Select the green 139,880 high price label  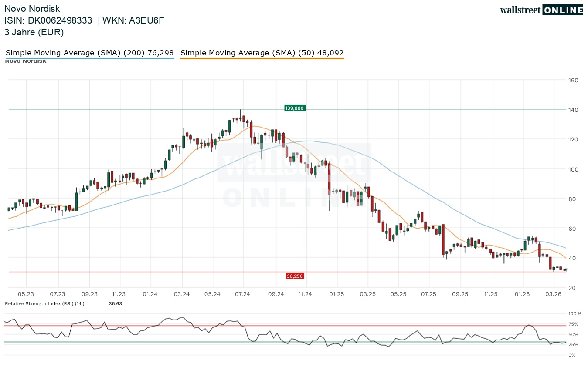click(295, 108)
